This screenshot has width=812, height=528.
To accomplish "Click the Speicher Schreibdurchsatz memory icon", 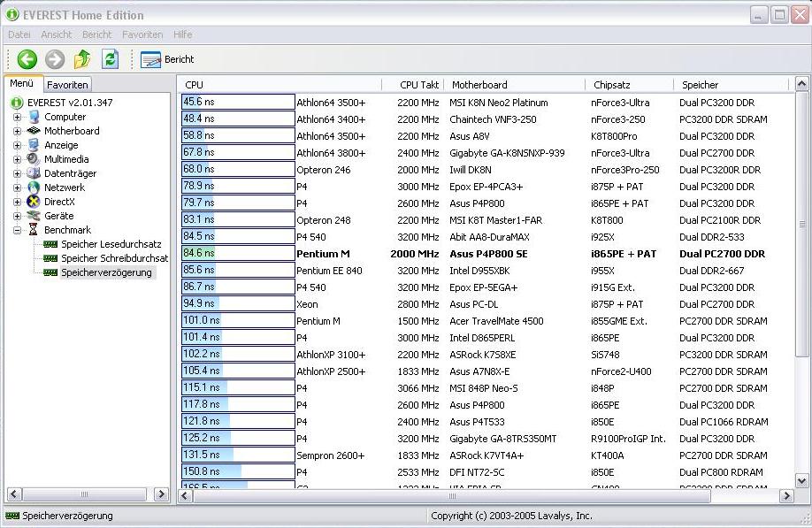I will coord(50,257).
